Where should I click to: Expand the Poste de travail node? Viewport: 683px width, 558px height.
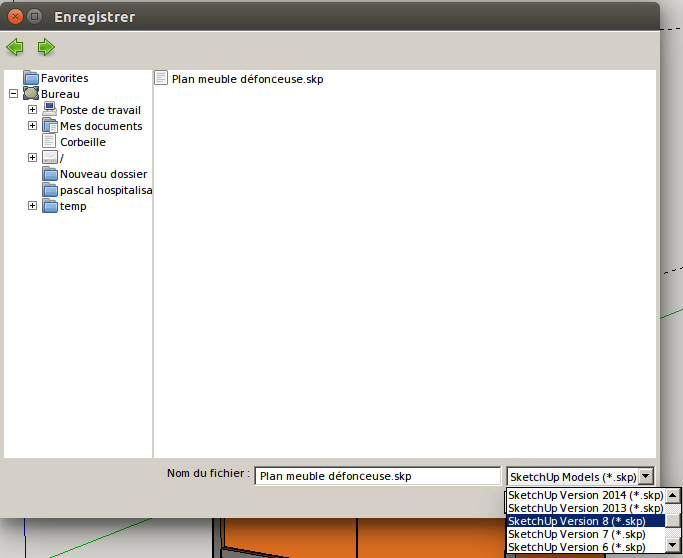pyautogui.click(x=32, y=109)
